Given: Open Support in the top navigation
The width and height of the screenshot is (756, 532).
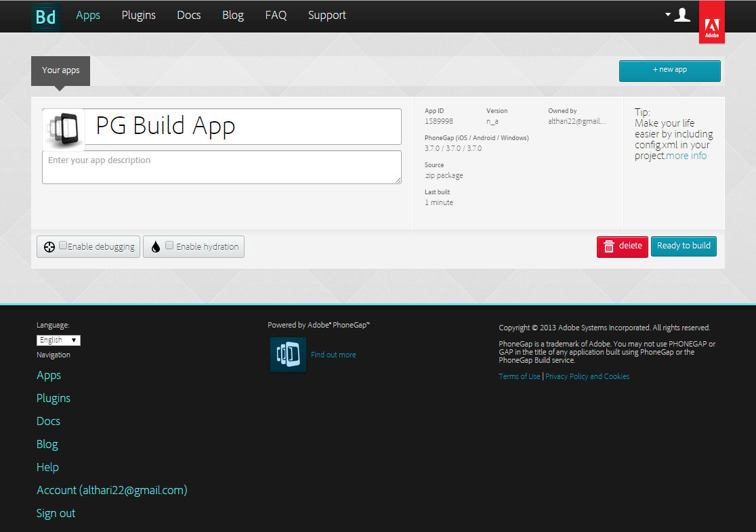Looking at the screenshot, I should pos(327,16).
